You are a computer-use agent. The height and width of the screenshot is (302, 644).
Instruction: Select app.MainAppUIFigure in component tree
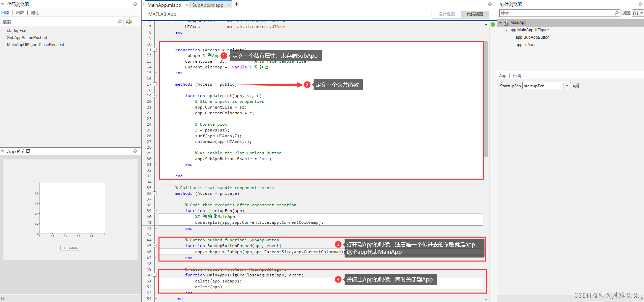(529, 30)
